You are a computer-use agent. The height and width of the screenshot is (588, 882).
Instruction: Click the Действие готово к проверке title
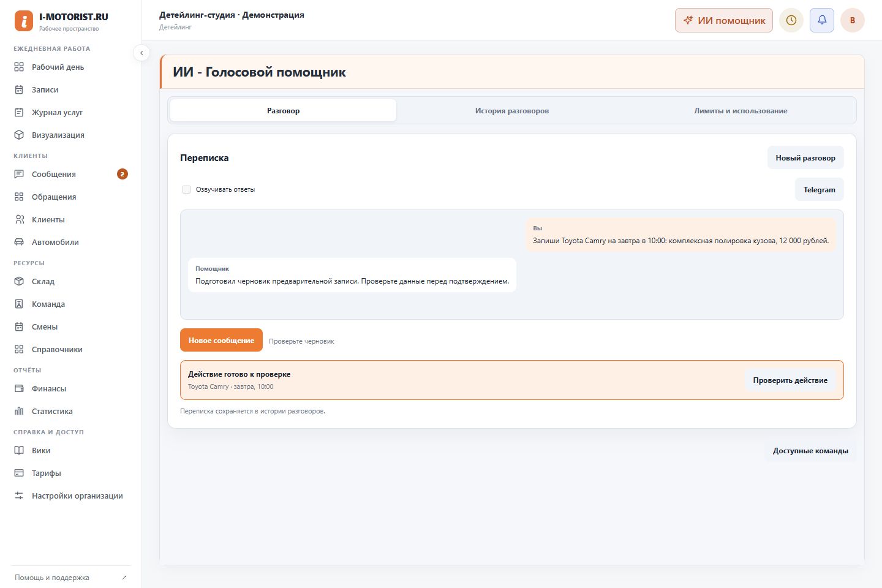(239, 374)
